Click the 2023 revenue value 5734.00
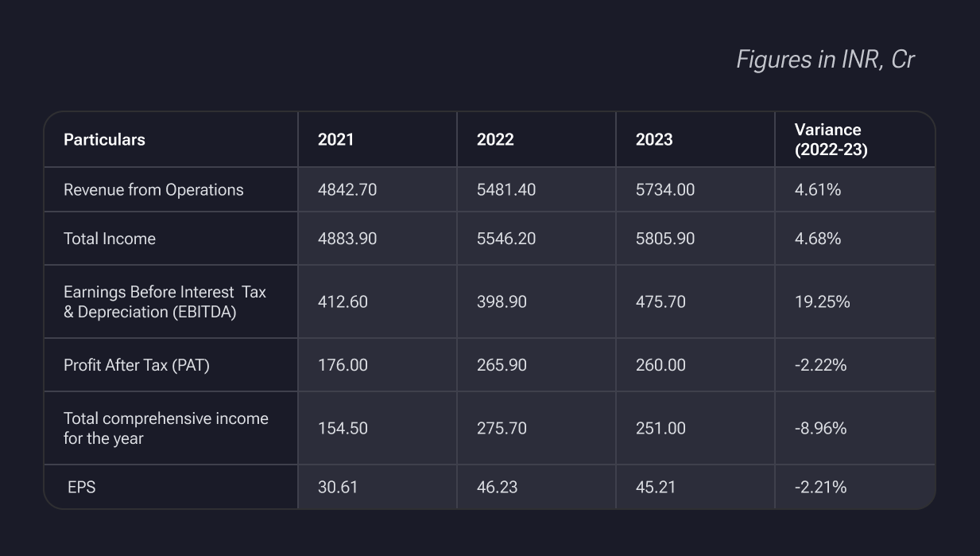Screen dimensions: 980x556 (x=665, y=190)
